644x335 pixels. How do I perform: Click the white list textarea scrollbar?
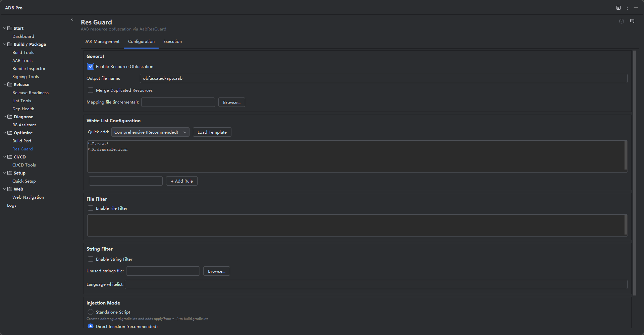(626, 155)
